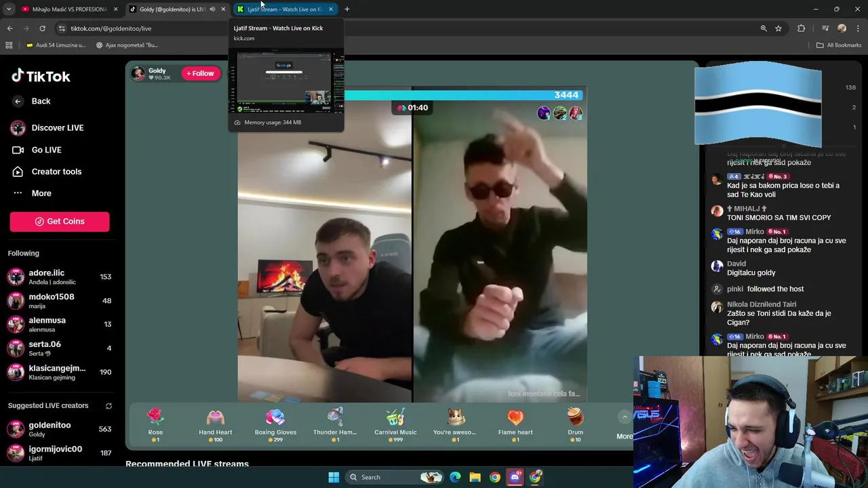868x488 pixels.
Task: Open the Extensions puzzle icon
Action: click(802, 28)
